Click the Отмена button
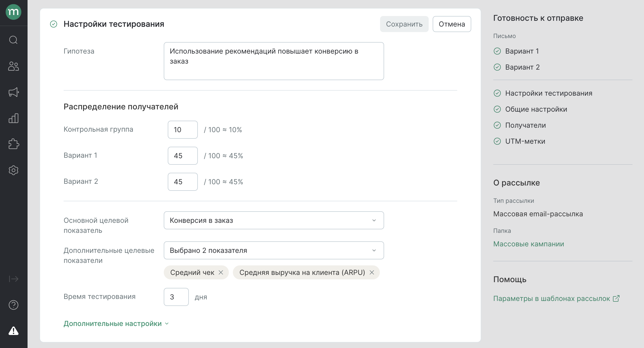 [452, 24]
